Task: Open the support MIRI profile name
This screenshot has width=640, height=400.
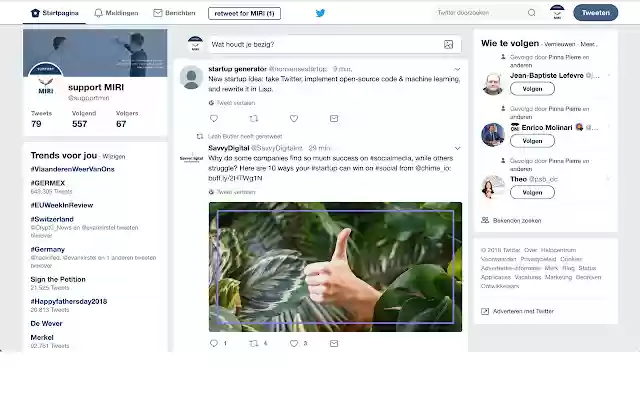Action: (x=96, y=87)
